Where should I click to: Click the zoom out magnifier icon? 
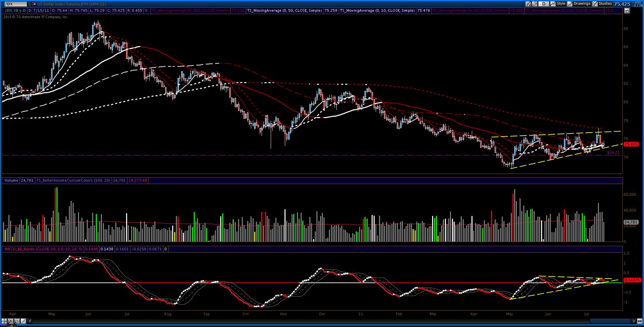[x=17, y=321]
